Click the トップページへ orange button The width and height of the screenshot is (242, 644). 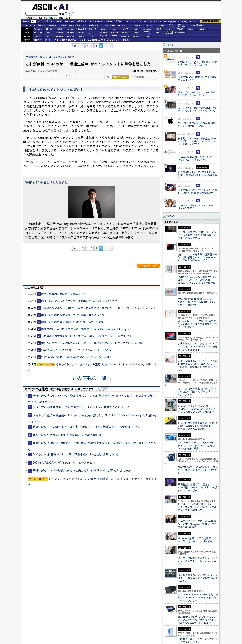[149, 266]
